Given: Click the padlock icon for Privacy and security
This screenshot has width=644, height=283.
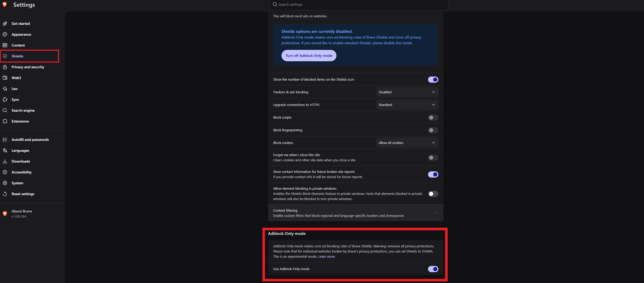Looking at the screenshot, I should coord(5,67).
